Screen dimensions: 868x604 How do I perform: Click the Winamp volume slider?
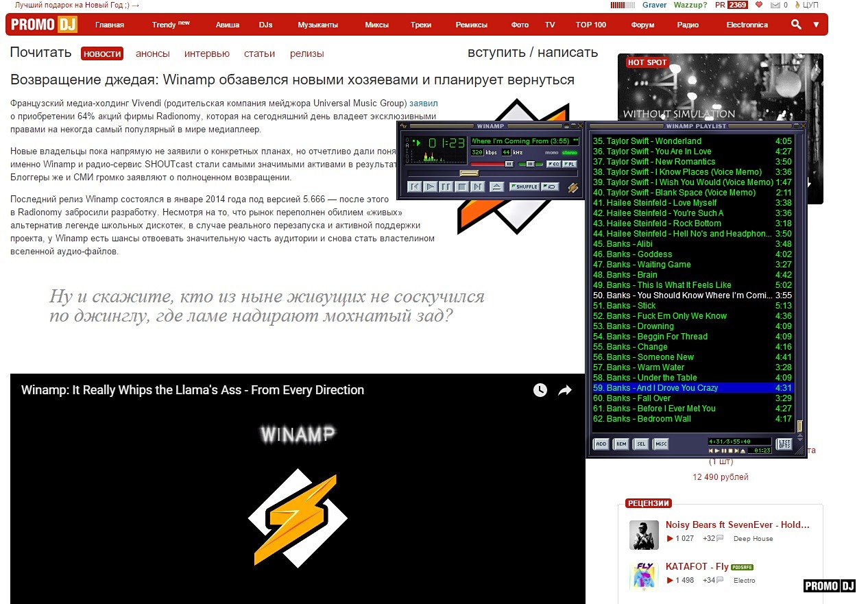pyautogui.click(x=492, y=164)
